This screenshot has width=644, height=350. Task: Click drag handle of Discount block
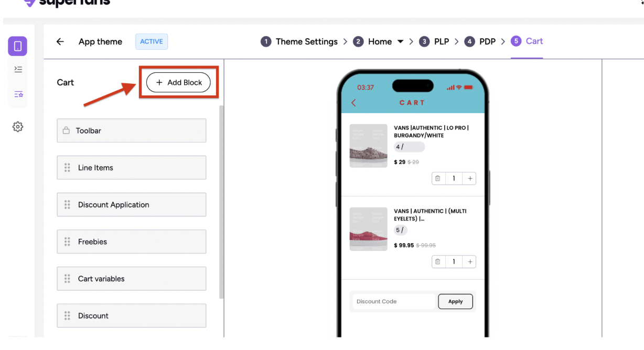pyautogui.click(x=67, y=316)
